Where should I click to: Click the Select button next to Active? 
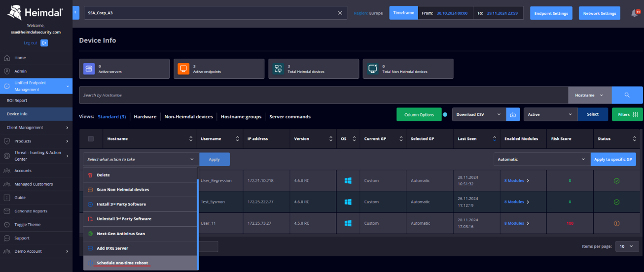click(x=593, y=114)
